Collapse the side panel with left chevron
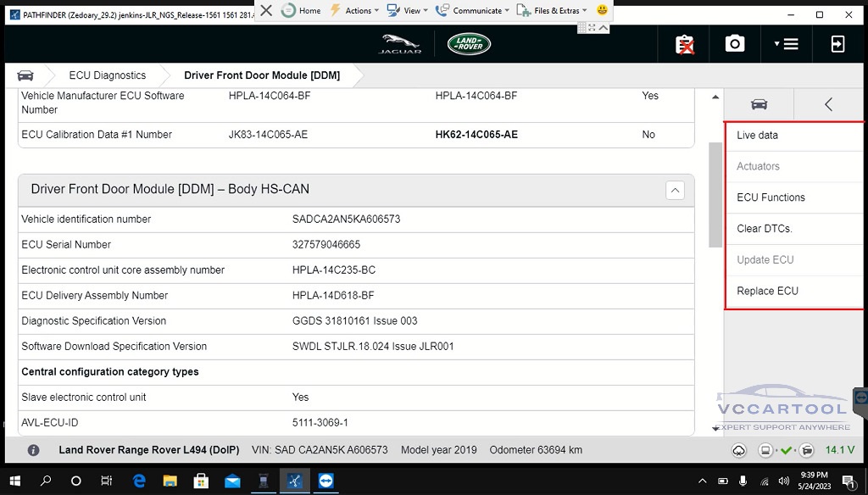This screenshot has width=868, height=495. pyautogui.click(x=828, y=104)
